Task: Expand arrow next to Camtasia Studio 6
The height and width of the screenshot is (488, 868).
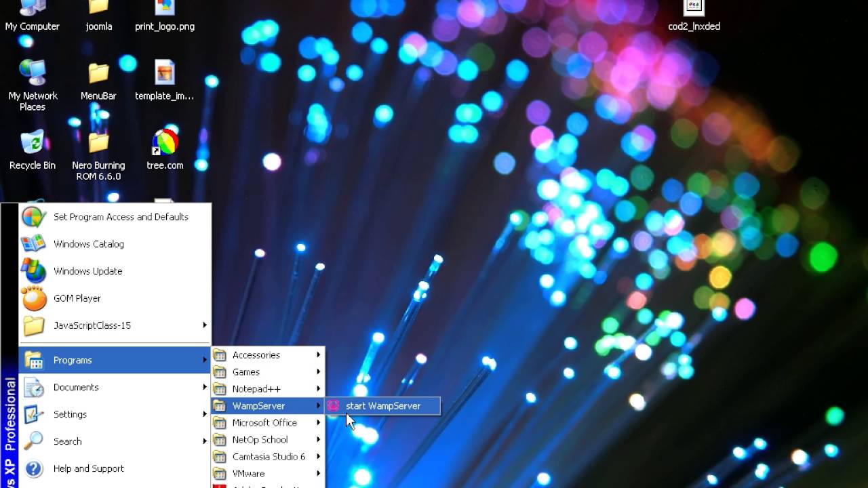Action: point(318,456)
